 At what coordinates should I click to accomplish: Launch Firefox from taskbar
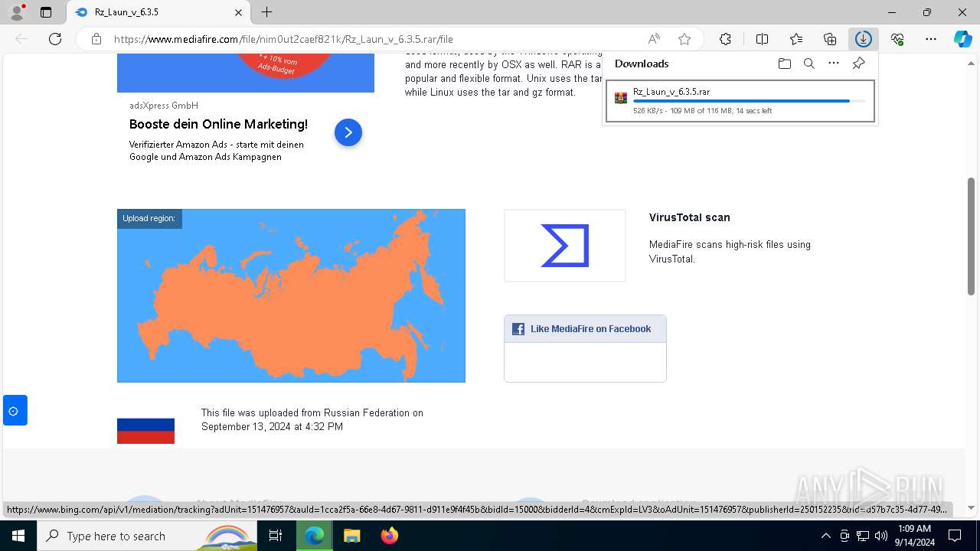pyautogui.click(x=390, y=536)
